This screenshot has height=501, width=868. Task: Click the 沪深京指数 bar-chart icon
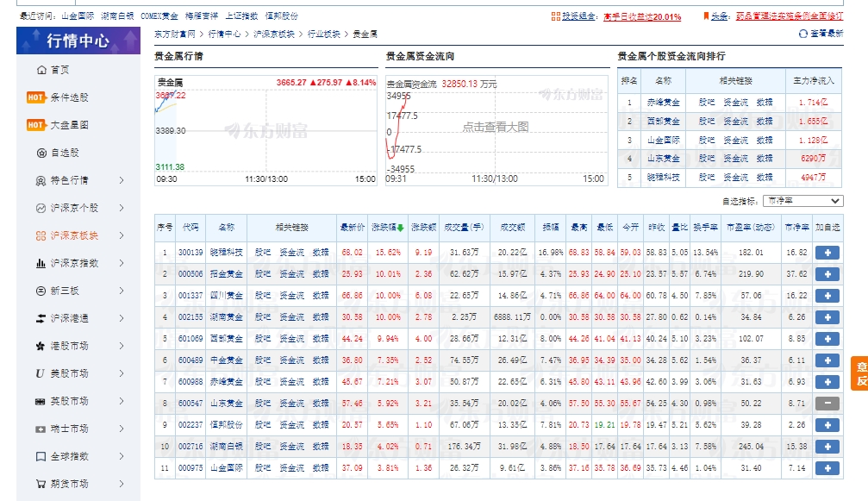(41, 264)
